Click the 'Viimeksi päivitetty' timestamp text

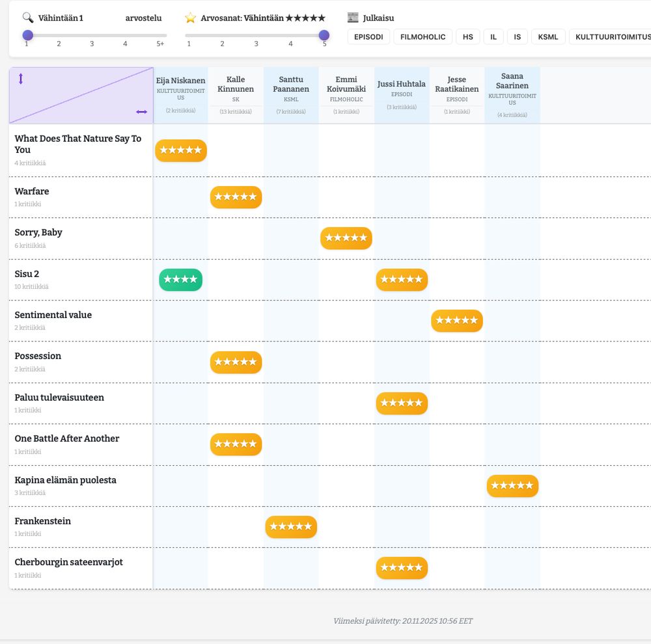(403, 621)
